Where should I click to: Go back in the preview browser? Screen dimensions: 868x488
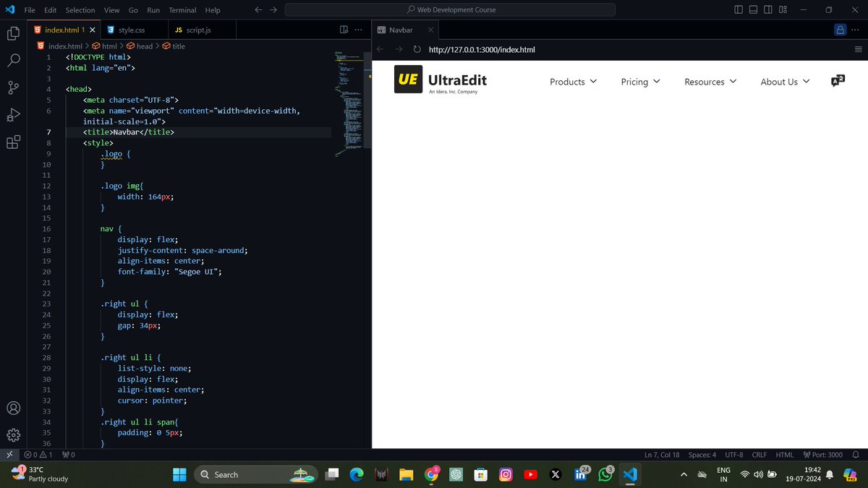(x=380, y=50)
